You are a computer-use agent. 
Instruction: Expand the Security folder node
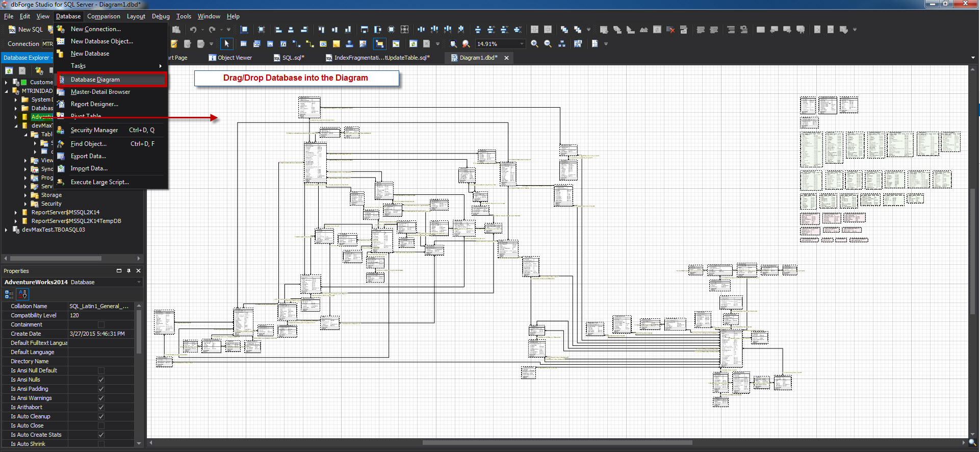click(x=25, y=204)
